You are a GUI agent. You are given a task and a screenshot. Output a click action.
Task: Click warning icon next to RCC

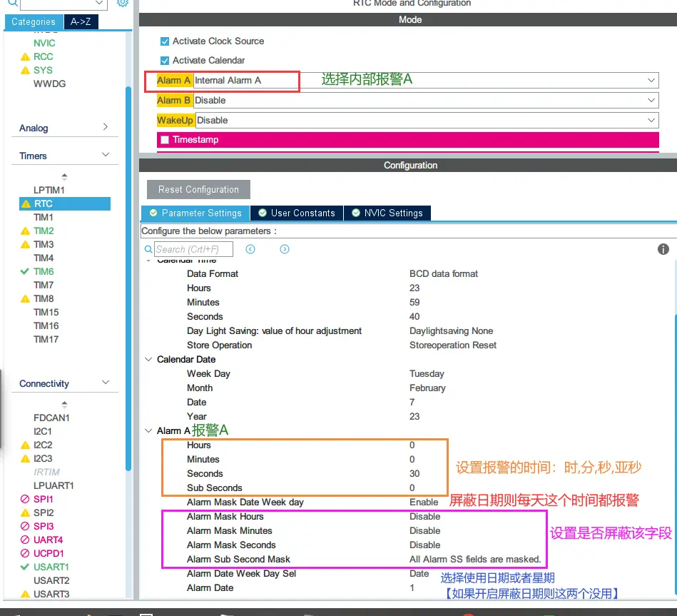25,57
